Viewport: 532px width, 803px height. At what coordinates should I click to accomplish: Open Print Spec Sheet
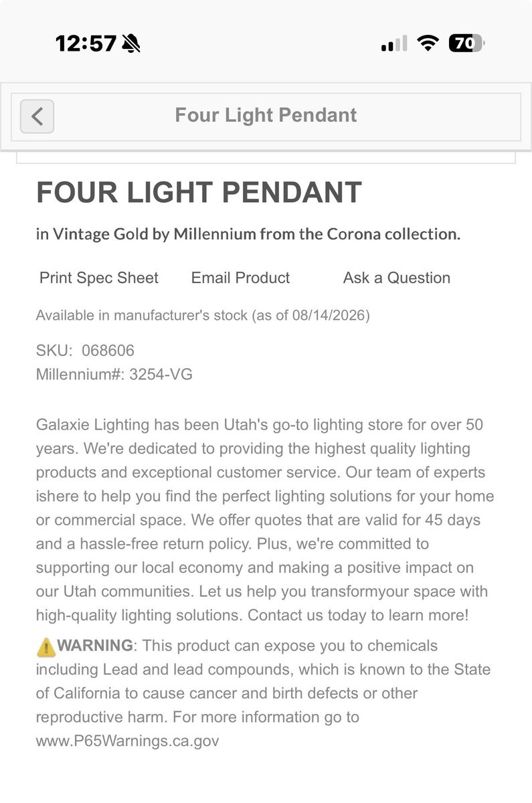[99, 278]
